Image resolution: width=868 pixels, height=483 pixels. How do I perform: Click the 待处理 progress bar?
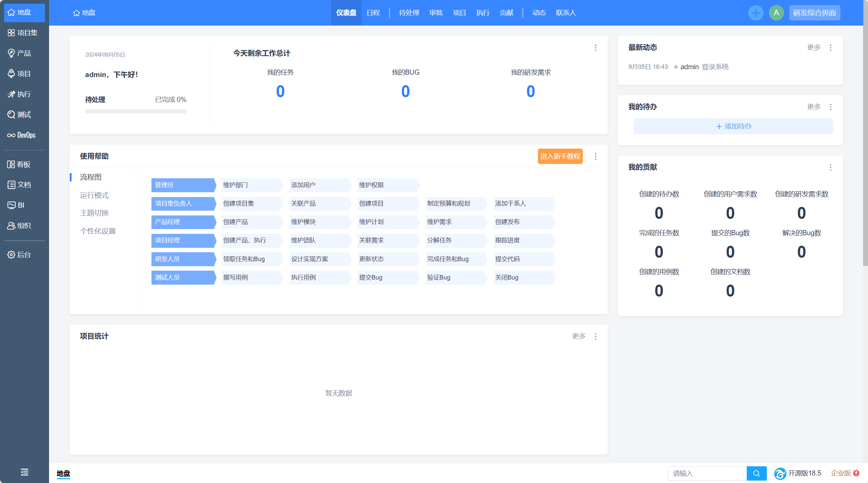pyautogui.click(x=136, y=111)
